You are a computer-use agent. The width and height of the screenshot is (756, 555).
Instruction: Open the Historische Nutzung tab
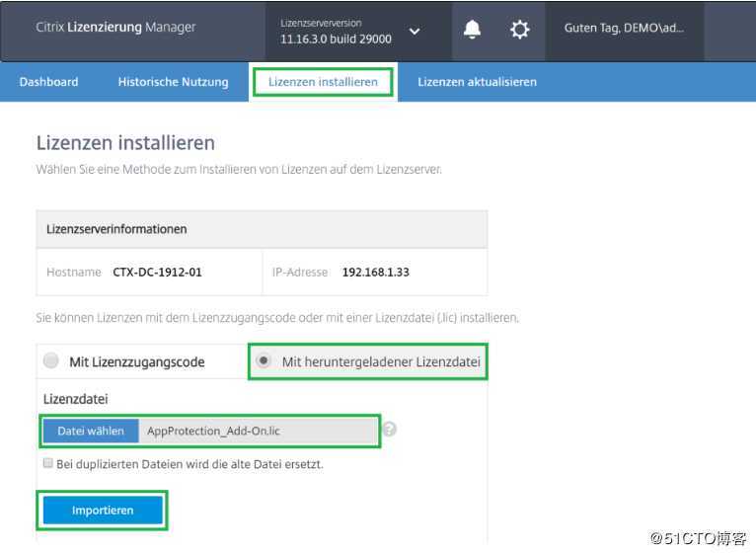[173, 82]
